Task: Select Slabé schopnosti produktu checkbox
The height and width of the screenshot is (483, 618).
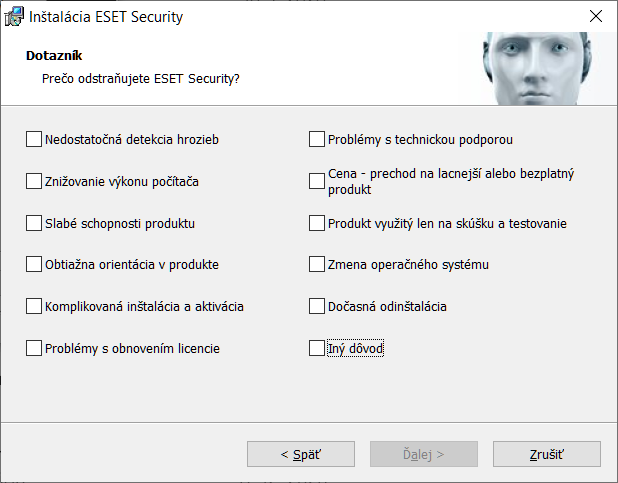Action: 34,223
